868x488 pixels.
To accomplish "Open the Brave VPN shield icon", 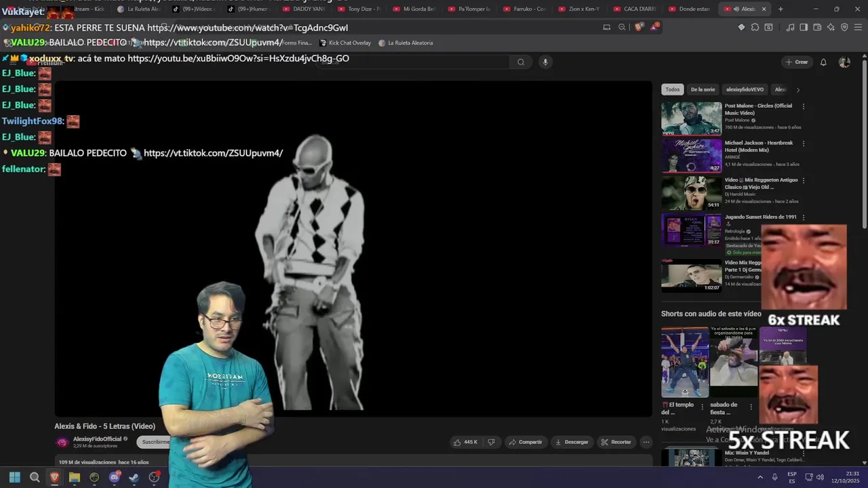I will [844, 27].
